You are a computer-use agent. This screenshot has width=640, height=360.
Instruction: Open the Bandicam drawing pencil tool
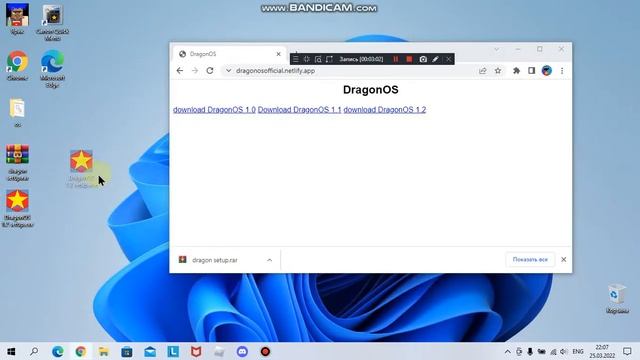[x=436, y=59]
